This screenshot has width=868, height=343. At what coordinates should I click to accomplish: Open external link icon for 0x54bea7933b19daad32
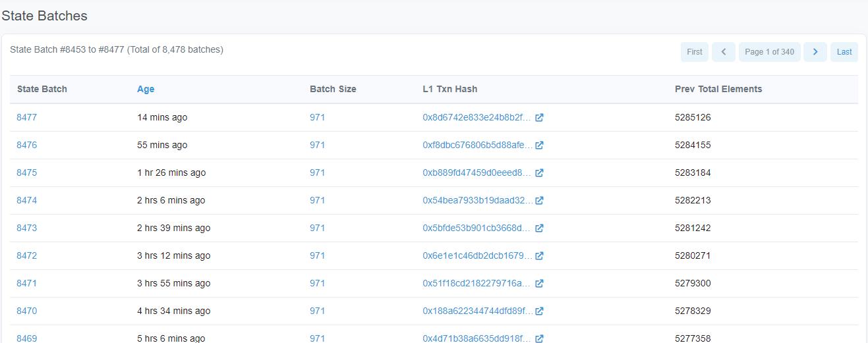tap(539, 201)
